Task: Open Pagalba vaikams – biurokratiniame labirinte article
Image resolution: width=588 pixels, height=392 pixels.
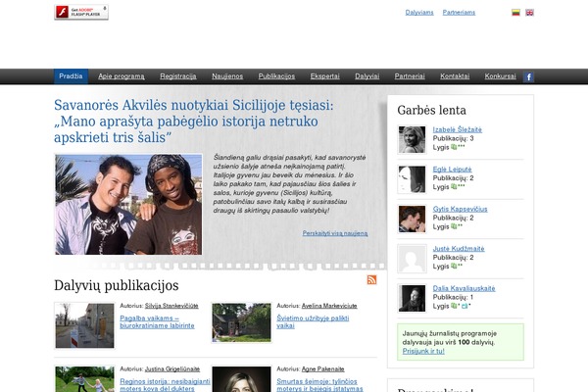Action: click(x=157, y=321)
